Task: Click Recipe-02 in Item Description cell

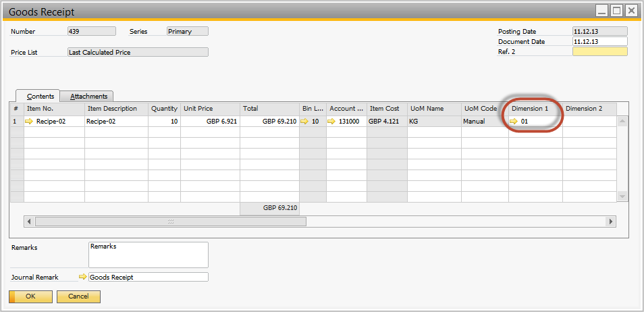Action: (116, 122)
